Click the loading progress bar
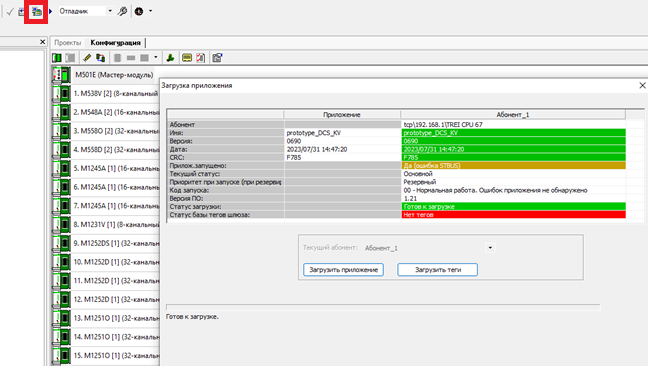Viewport: 648px width, 366px height. click(x=383, y=307)
